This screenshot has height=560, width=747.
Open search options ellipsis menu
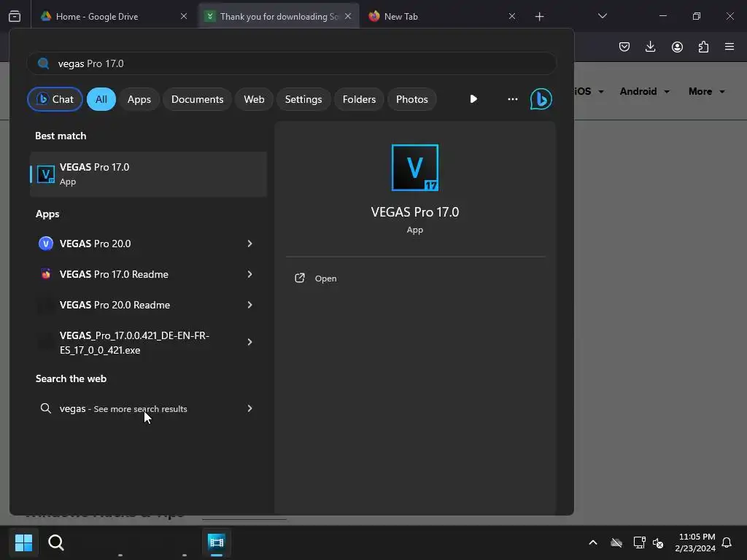513,99
